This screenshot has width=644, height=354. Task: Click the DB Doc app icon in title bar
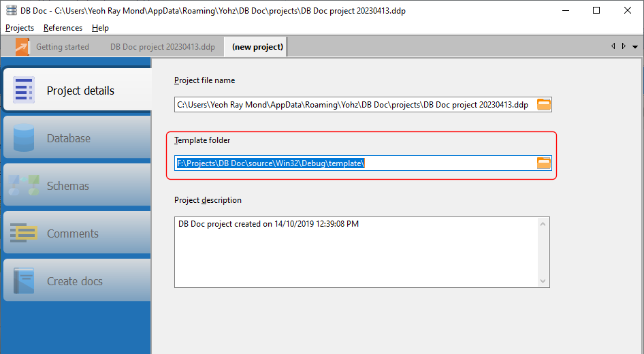pyautogui.click(x=12, y=11)
